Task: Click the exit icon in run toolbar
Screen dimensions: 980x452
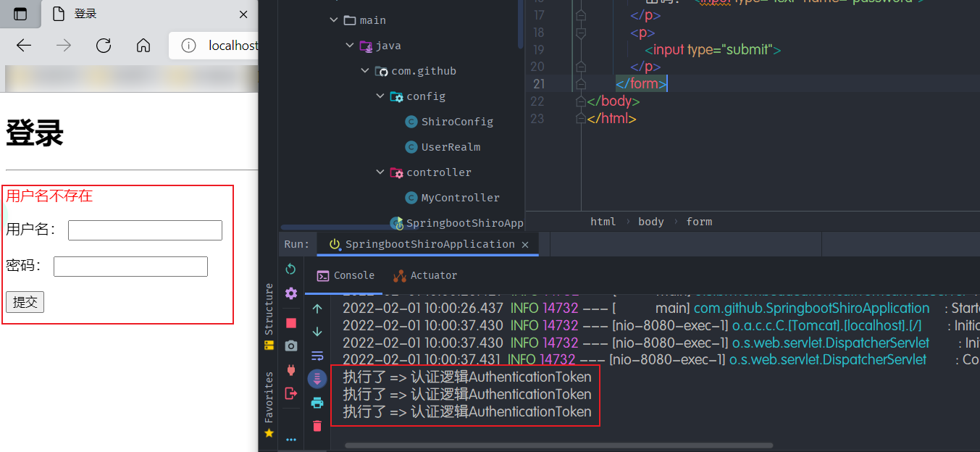Action: 290,393
